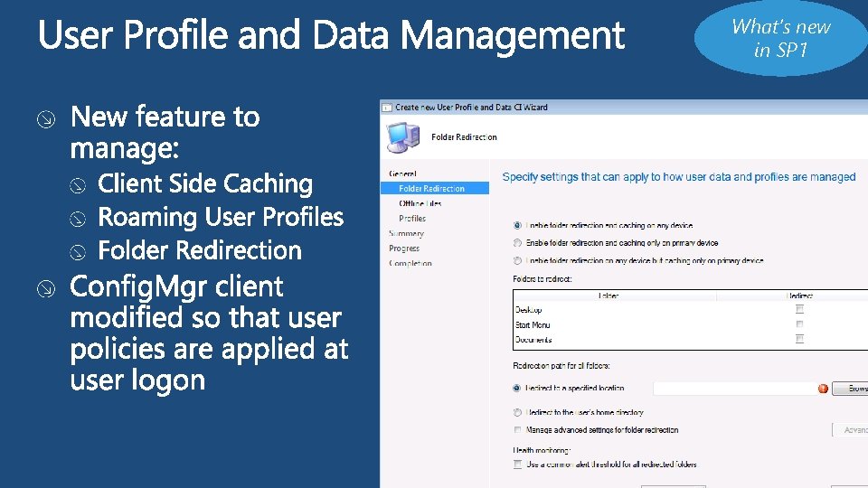Click the Health monitoring label
868x488 pixels.
pyautogui.click(x=542, y=450)
